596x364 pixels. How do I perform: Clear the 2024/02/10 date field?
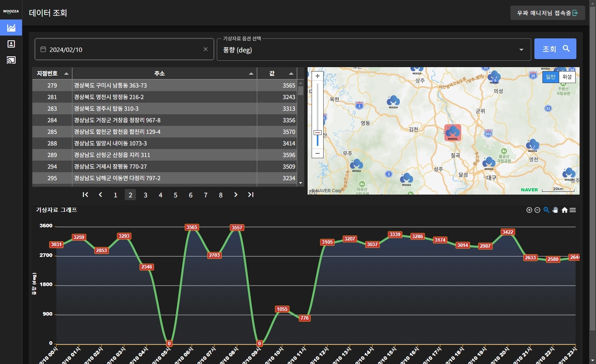206,49
